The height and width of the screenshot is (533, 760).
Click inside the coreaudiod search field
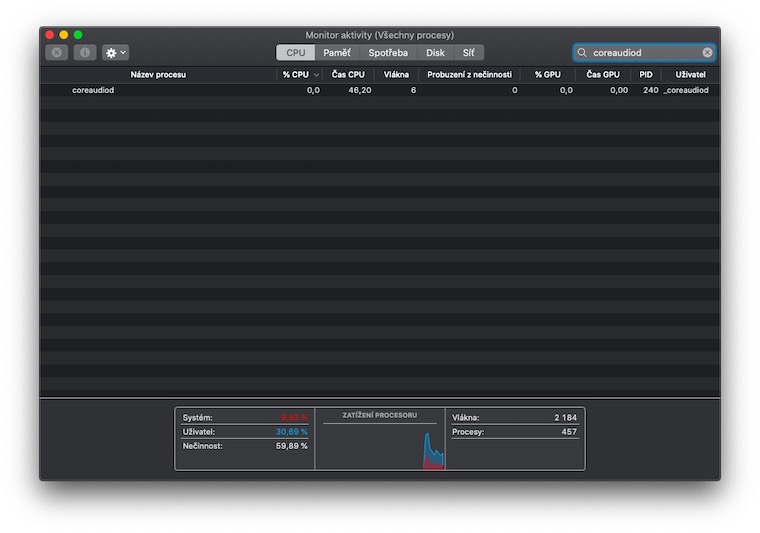click(x=644, y=52)
